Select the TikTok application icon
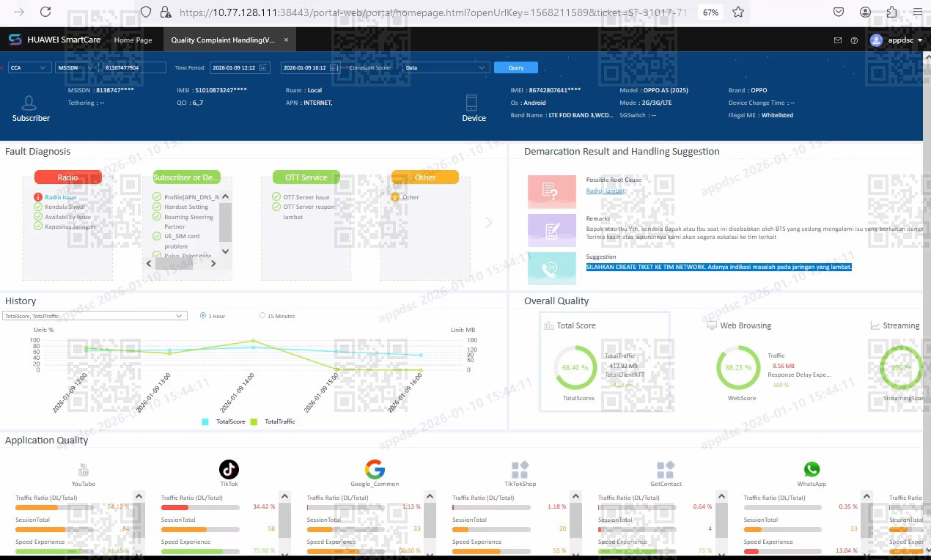 coord(229,469)
